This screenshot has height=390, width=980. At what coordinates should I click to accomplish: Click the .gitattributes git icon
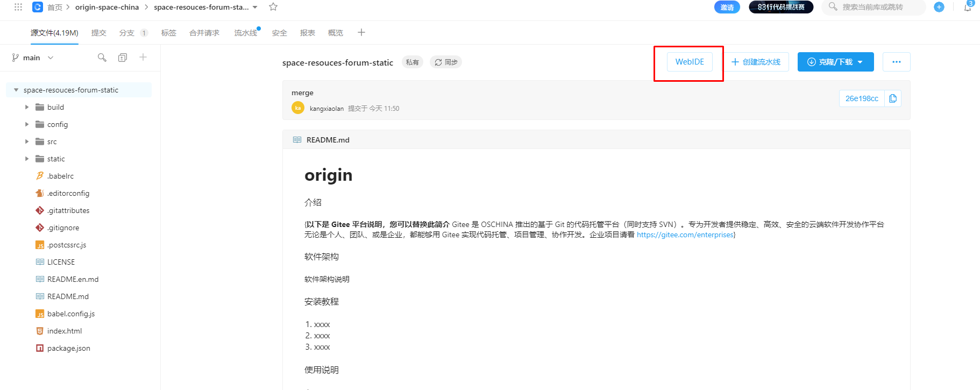40,210
